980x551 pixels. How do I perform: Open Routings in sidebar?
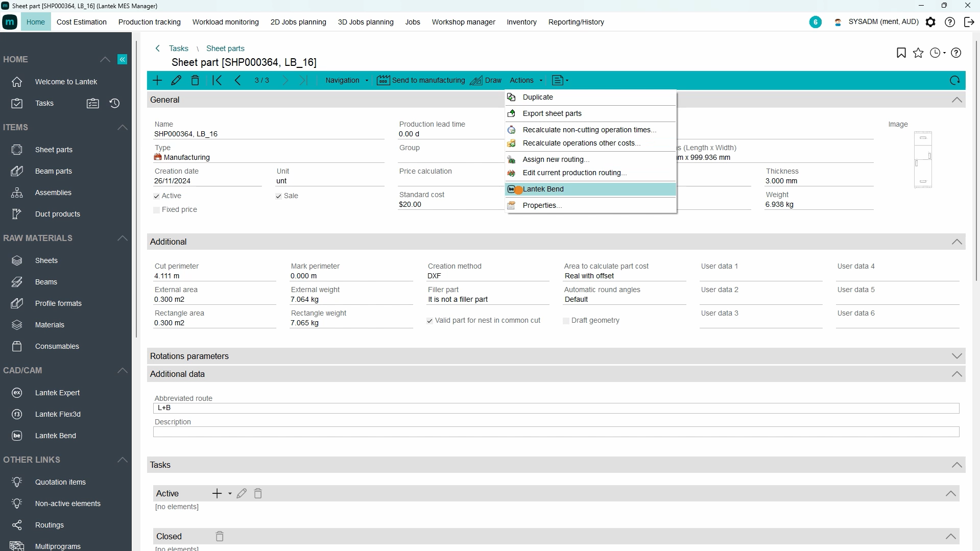click(50, 525)
